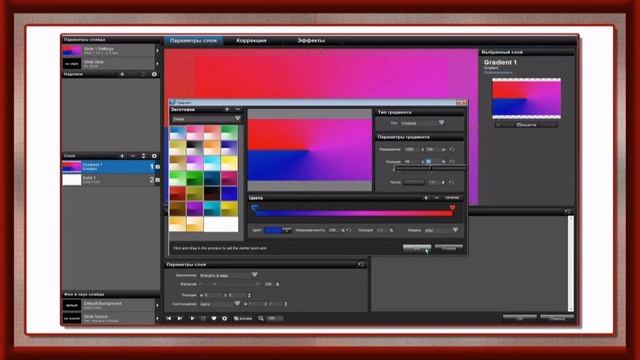Expand the Slide 1 Settings row arrow

point(157,51)
